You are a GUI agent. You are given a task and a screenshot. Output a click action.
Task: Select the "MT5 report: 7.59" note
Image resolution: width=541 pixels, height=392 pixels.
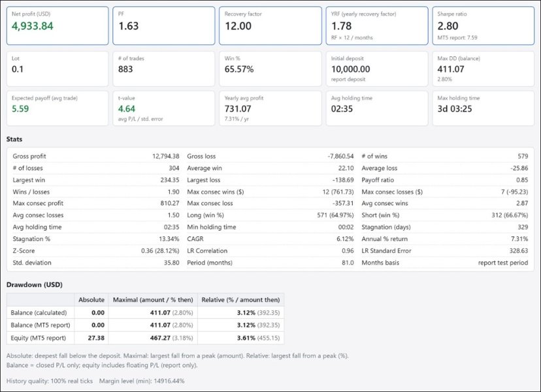point(457,38)
